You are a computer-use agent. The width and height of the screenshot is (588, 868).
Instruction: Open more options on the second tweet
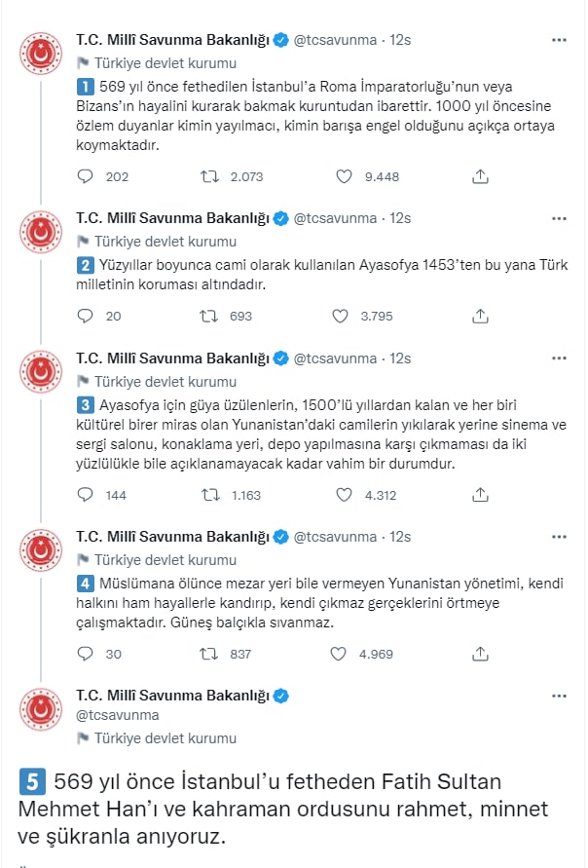point(559,218)
